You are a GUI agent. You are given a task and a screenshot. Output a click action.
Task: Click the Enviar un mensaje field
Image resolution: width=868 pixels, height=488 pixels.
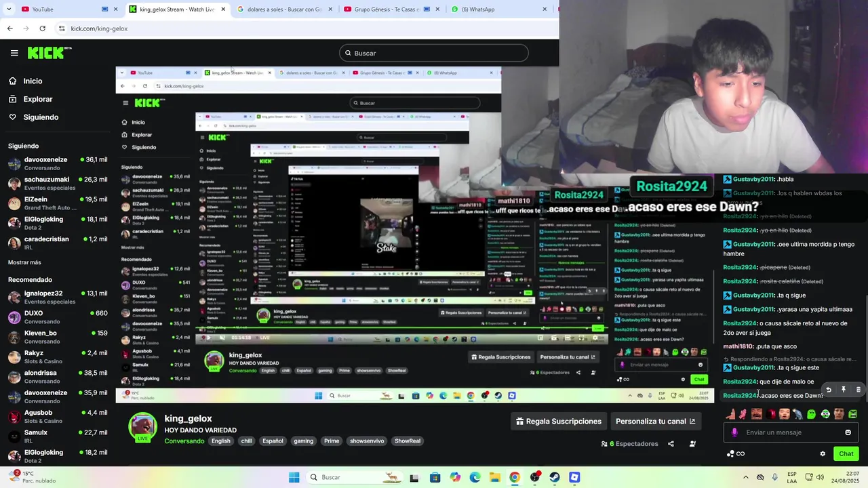click(792, 432)
